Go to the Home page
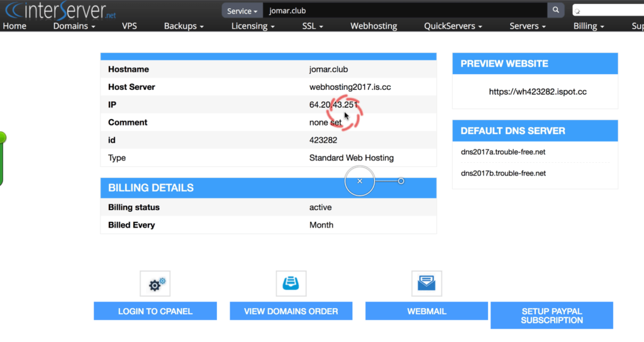The image size is (644, 342). click(x=14, y=26)
